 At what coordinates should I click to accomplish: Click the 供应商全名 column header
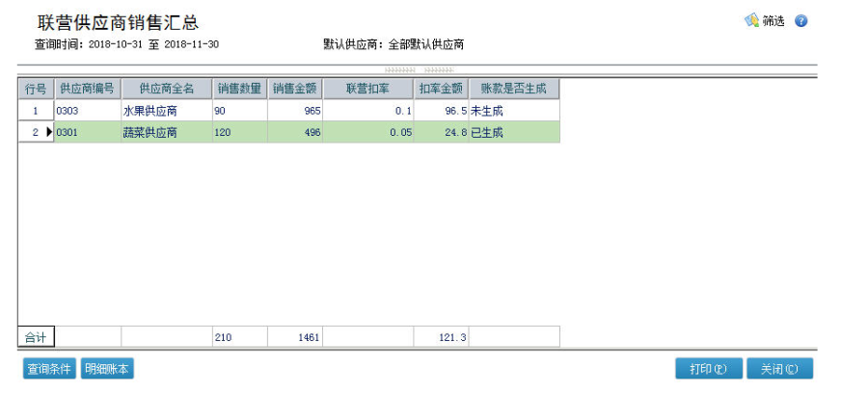pos(166,89)
